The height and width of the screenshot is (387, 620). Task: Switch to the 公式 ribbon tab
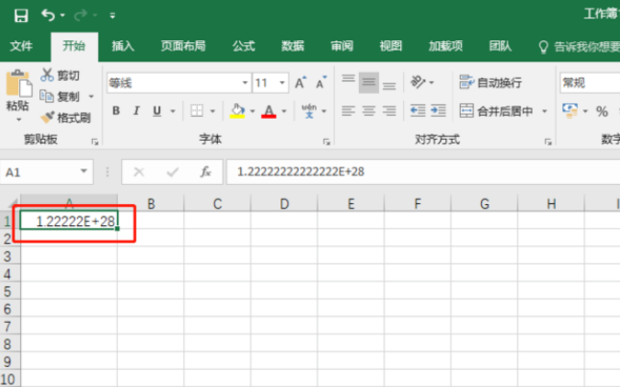point(244,46)
